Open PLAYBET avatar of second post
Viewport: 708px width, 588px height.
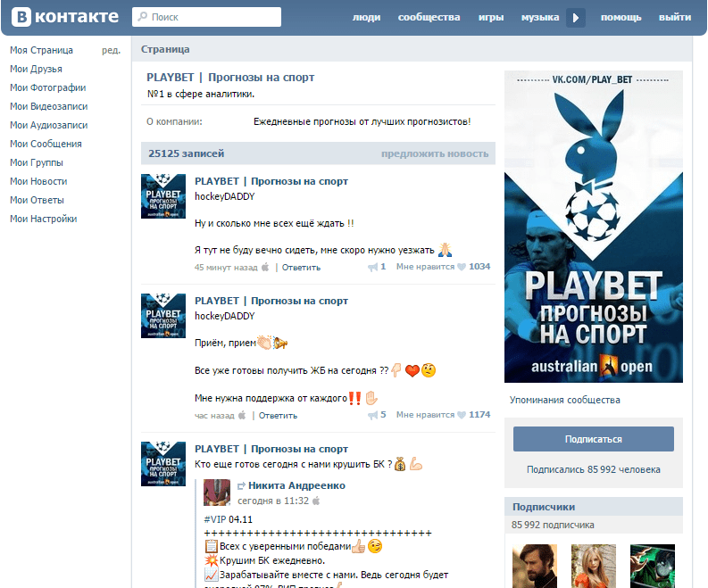163,316
